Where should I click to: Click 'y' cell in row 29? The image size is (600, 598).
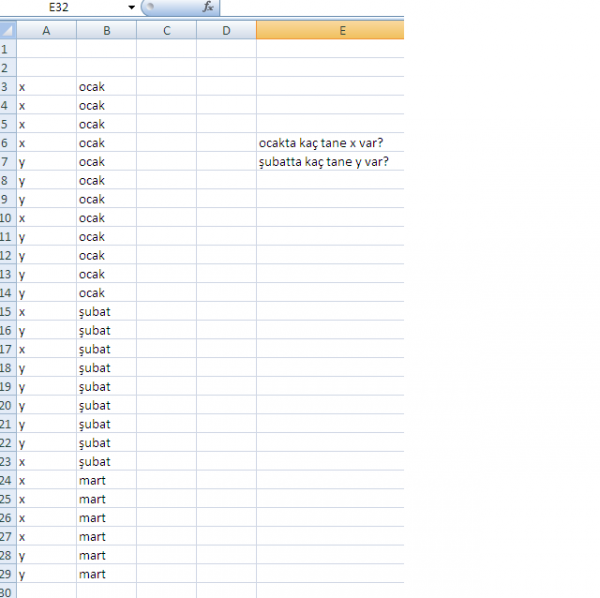pos(46,574)
